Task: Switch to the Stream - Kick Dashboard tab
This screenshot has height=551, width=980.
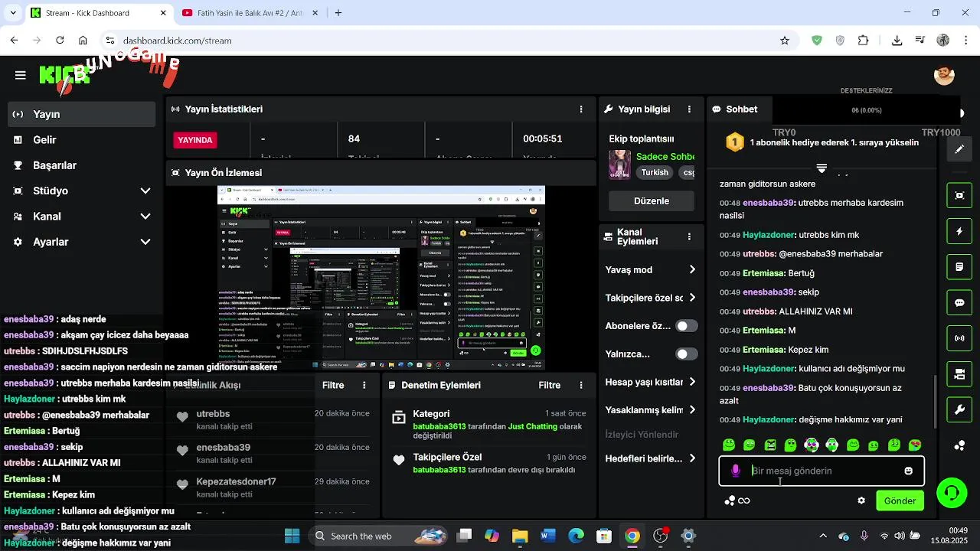Action: pos(99,13)
